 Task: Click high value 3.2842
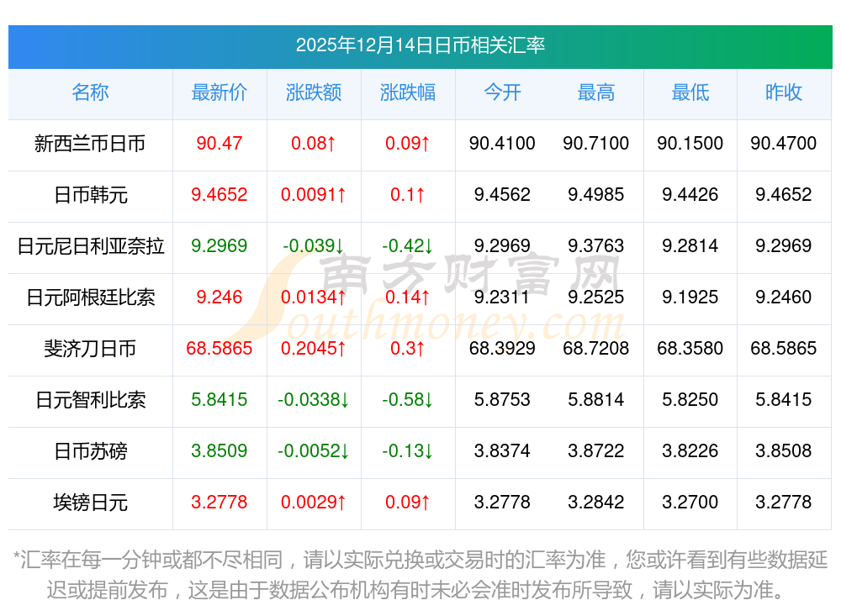(596, 502)
